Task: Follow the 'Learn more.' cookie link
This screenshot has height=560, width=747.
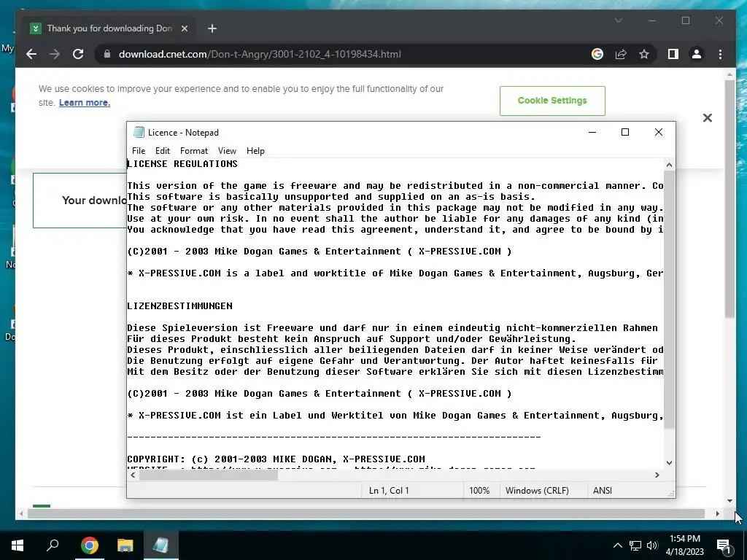Action: (x=85, y=102)
